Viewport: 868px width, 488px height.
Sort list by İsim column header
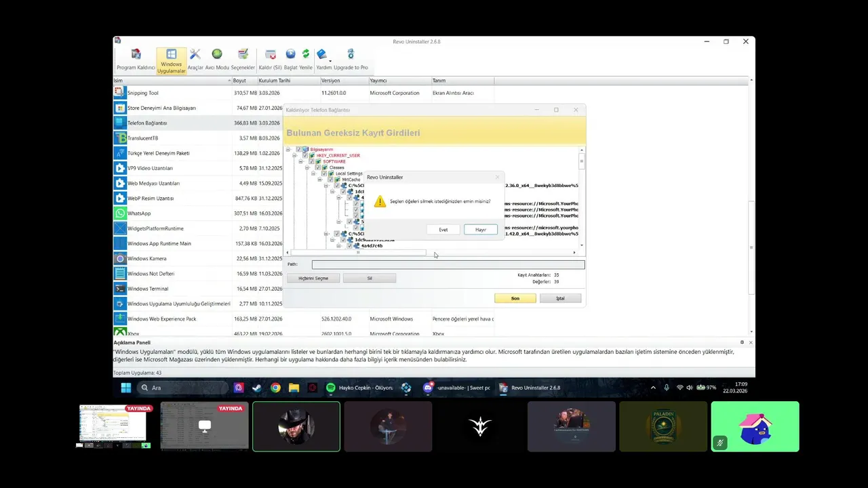tap(172, 81)
